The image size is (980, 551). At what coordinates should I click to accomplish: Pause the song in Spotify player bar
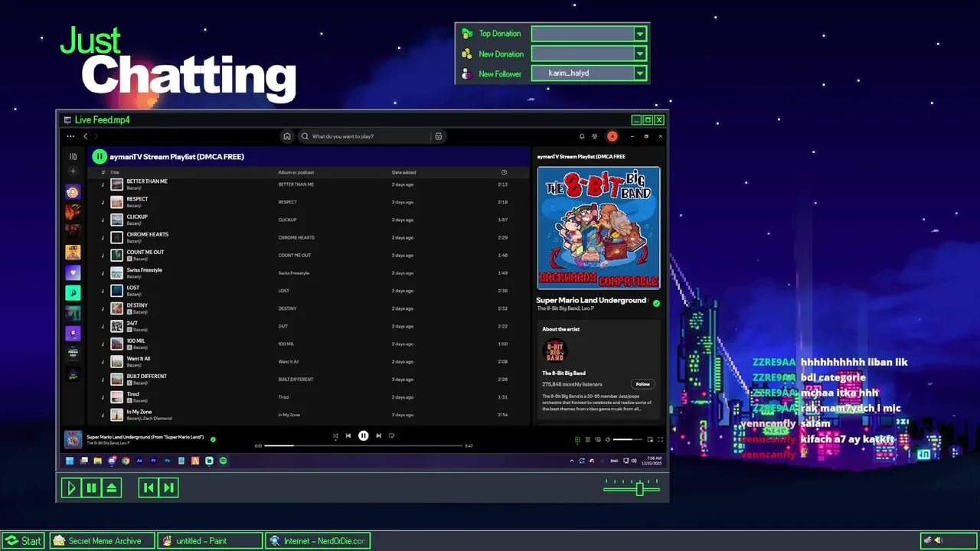[x=364, y=436]
